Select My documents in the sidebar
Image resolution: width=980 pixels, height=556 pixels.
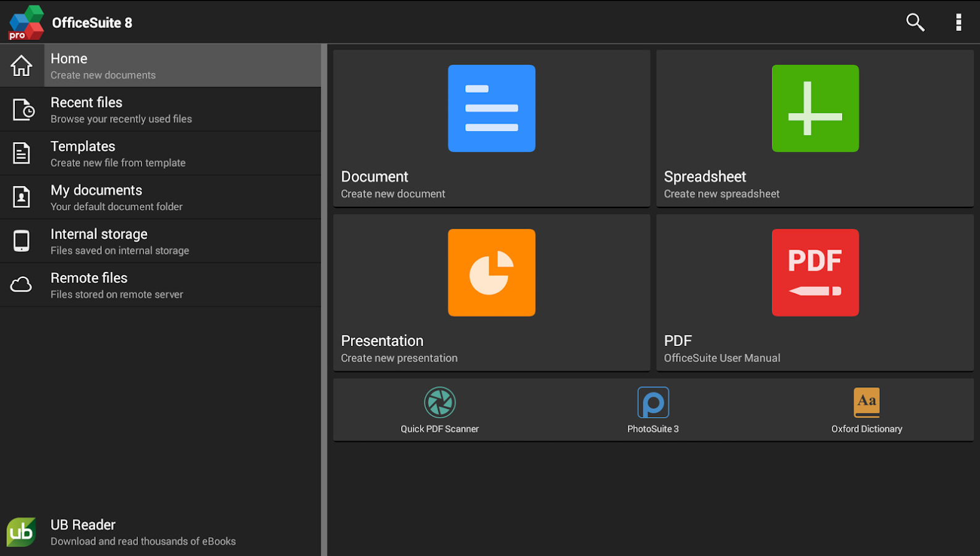(x=161, y=197)
